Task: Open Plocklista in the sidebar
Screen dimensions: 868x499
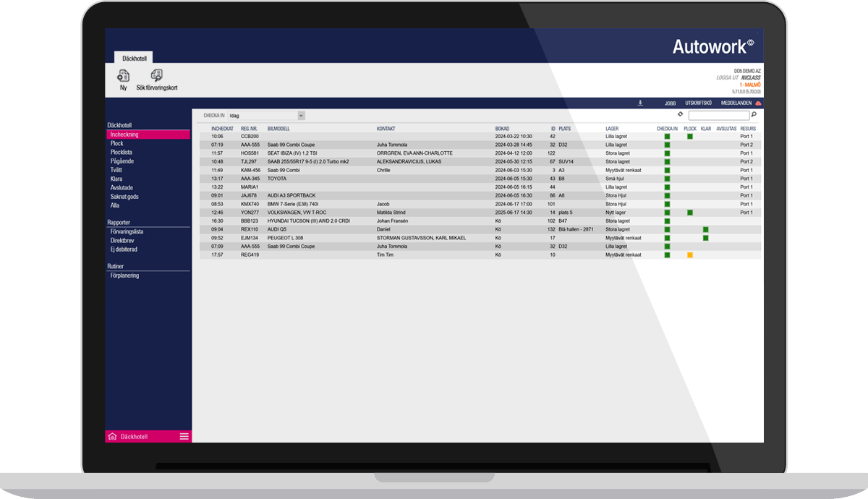Action: [x=121, y=153]
